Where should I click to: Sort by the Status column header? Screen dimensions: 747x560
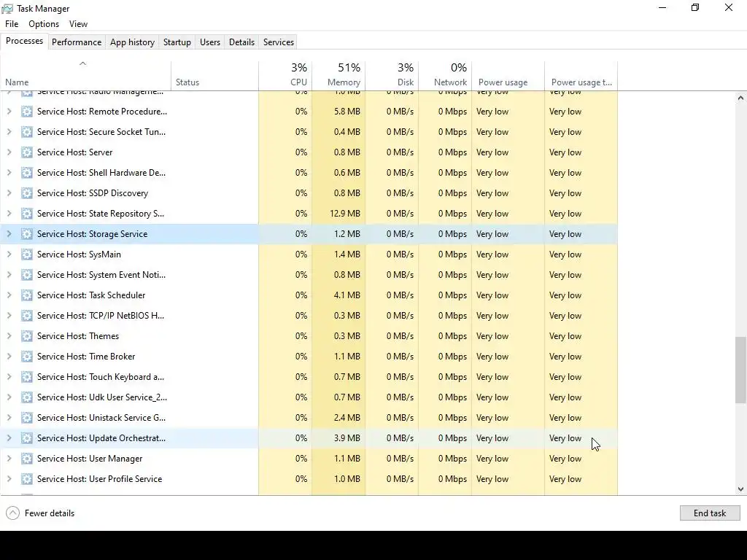click(215, 75)
